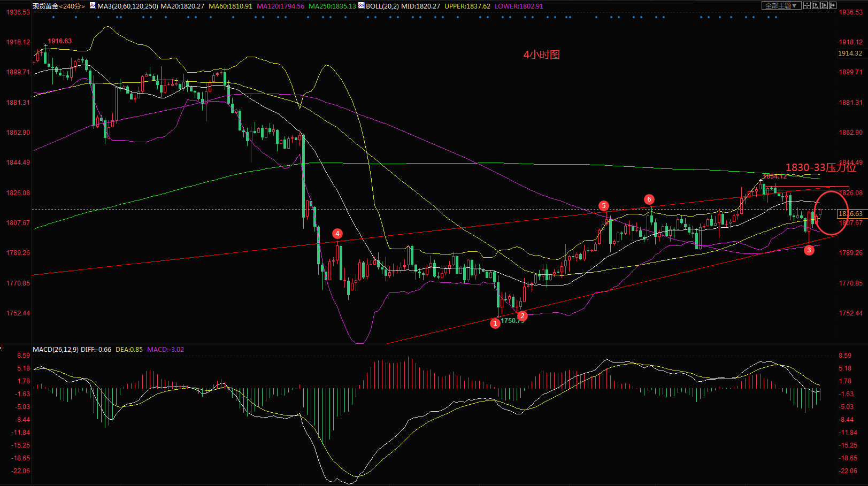868x486 pixels.
Task: Click the MA indicator settings icon
Action: point(93,5)
